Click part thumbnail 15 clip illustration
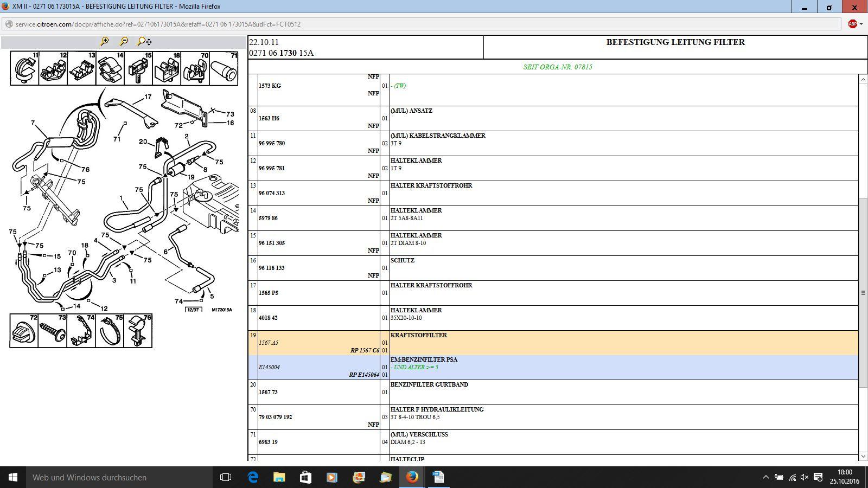Image resolution: width=868 pixels, height=488 pixels. click(x=138, y=68)
